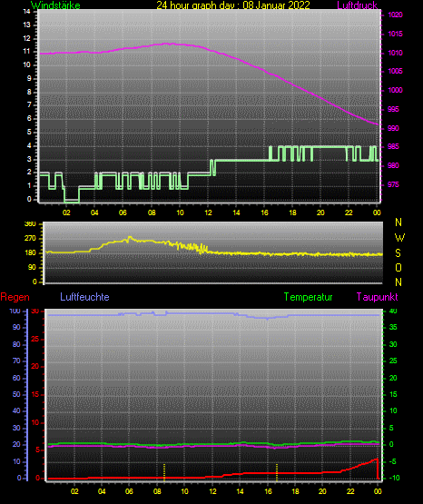Click the humidity dip near 16 o'clock
This screenshot has height=504, width=423.
(267, 318)
